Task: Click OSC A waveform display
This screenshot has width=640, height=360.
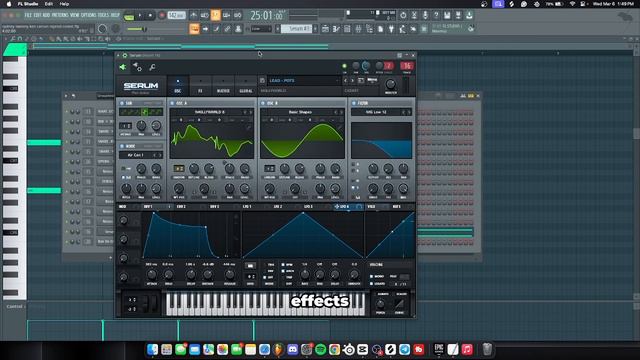Action: [211, 141]
